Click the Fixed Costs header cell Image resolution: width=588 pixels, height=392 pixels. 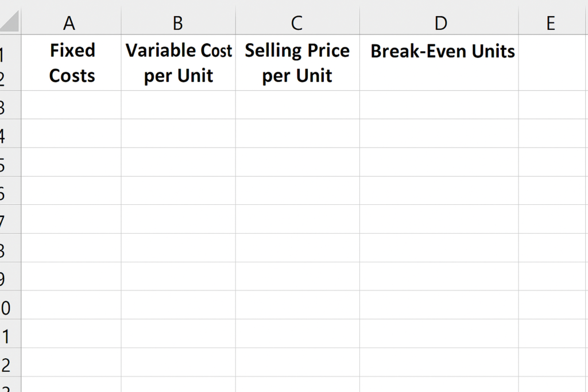[x=72, y=63]
